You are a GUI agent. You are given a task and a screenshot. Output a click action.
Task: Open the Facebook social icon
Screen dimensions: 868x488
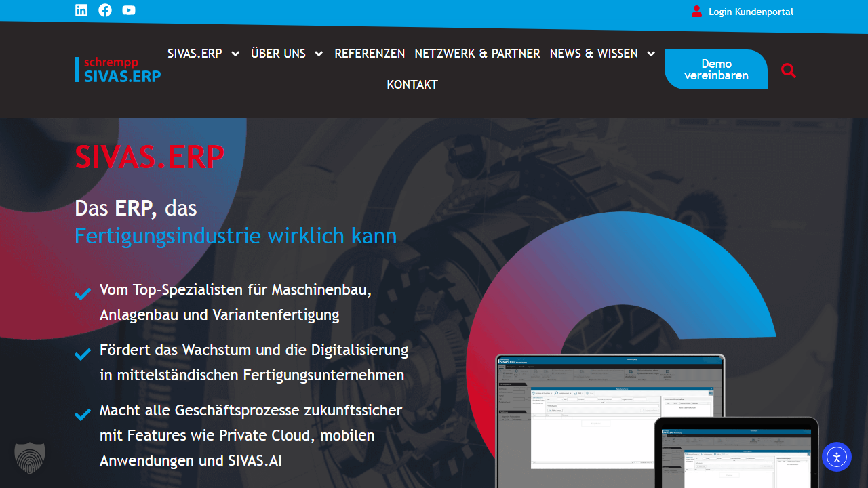coord(105,10)
